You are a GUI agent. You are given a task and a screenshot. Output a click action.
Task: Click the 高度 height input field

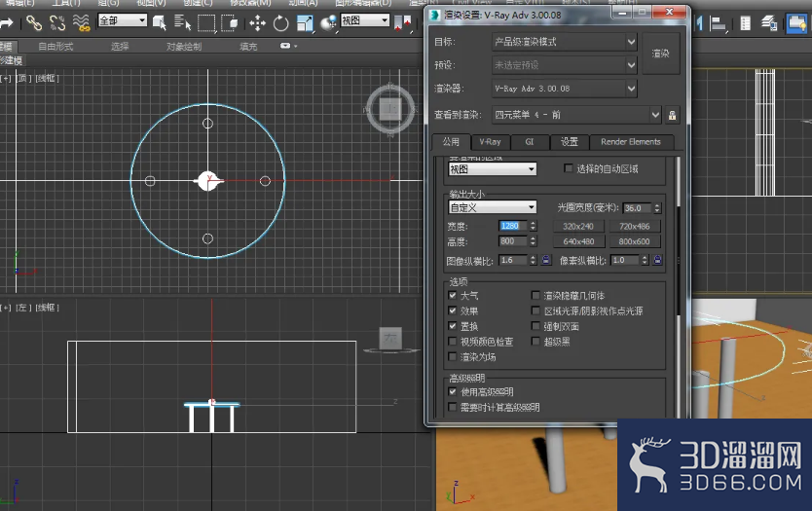click(513, 241)
